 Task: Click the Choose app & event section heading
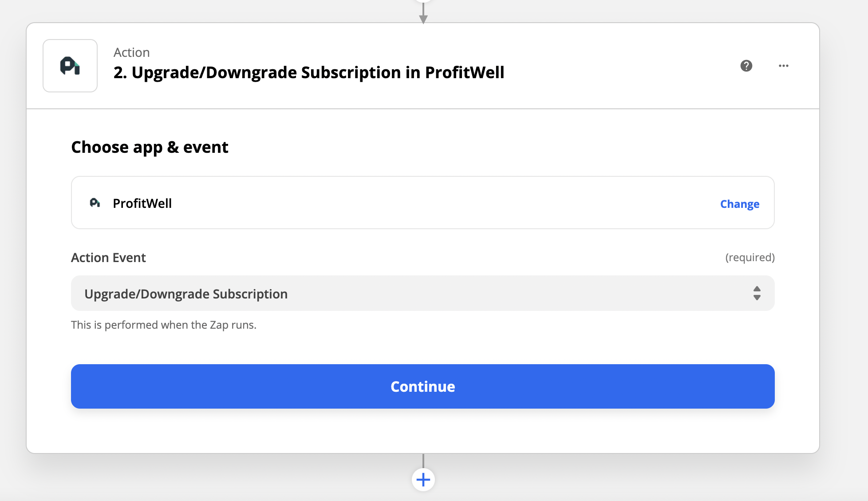[x=150, y=147]
